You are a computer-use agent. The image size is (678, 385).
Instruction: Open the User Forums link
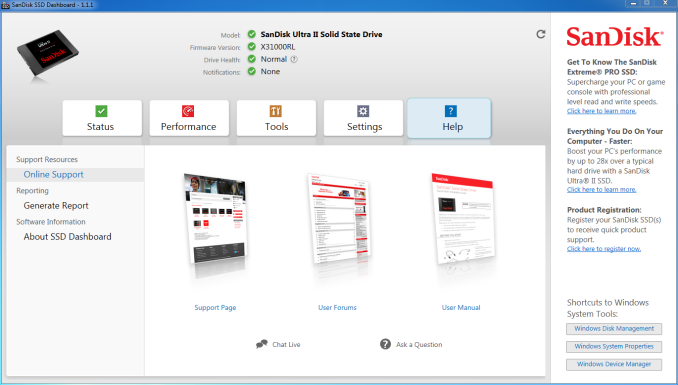point(337,308)
